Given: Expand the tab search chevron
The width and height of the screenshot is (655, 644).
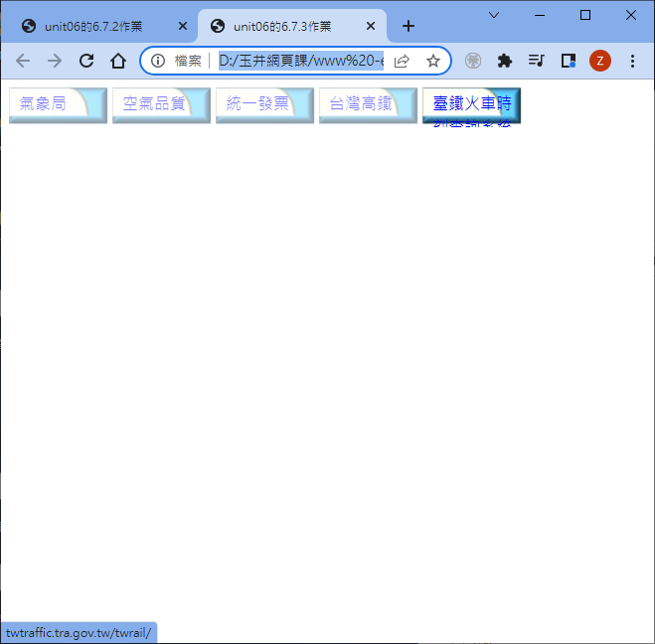Looking at the screenshot, I should pos(494,15).
